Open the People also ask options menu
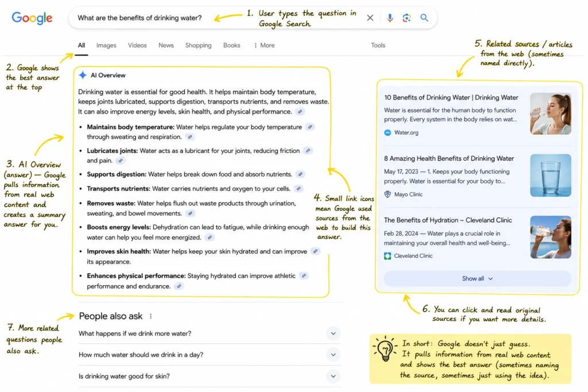The image size is (588, 392). tap(151, 316)
